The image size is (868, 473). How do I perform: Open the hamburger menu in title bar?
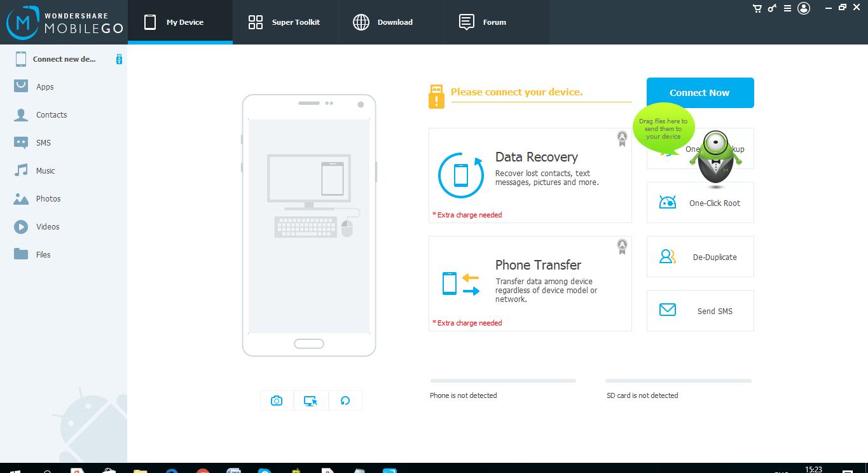click(x=788, y=8)
